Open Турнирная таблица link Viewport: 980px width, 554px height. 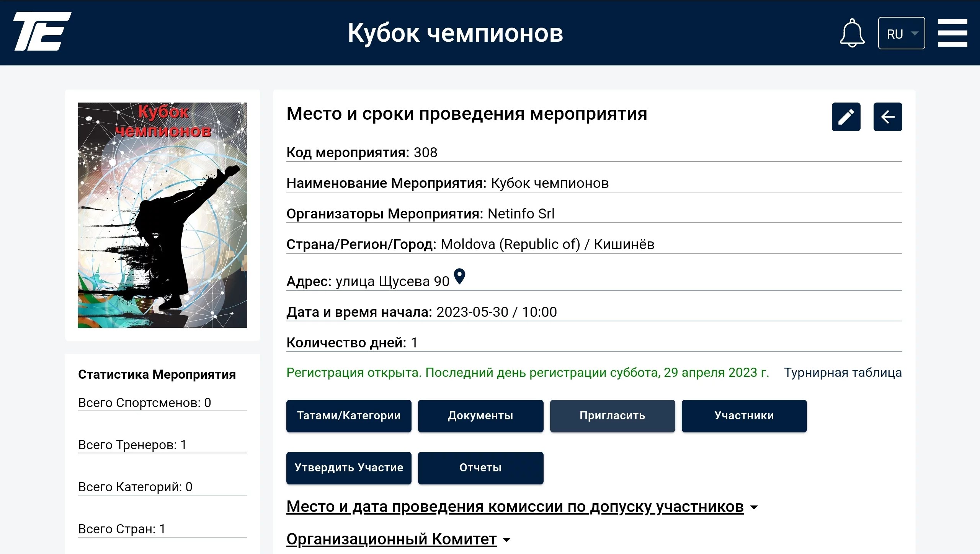coord(843,373)
